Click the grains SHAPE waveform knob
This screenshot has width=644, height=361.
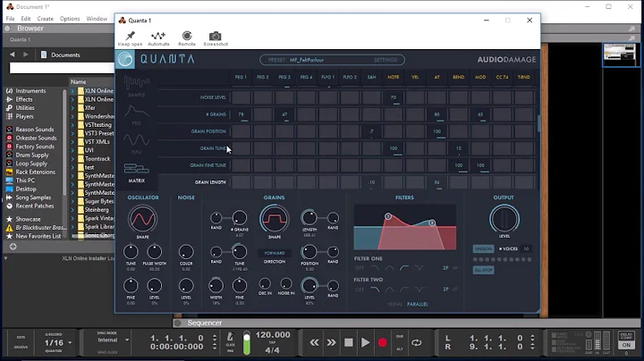[x=274, y=219]
